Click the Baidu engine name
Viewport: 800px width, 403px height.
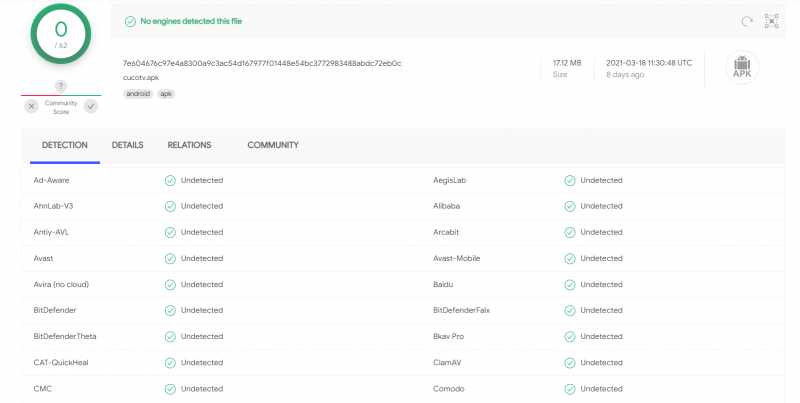pos(443,284)
